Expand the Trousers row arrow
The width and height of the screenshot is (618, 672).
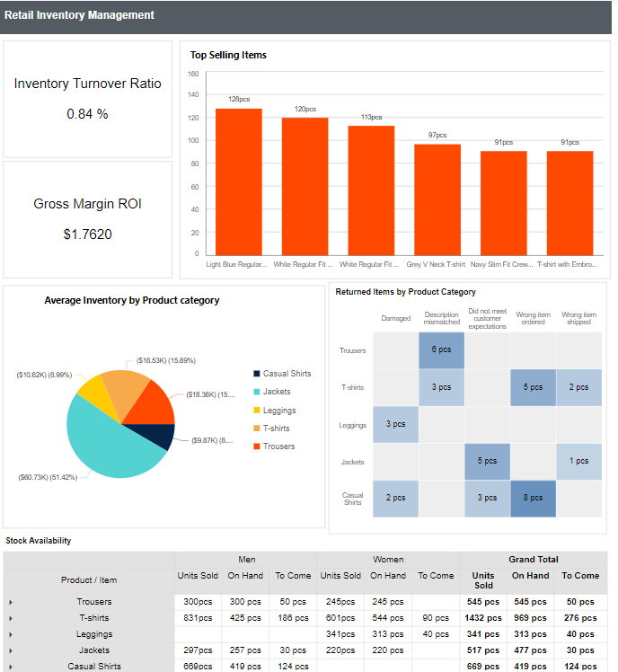11,602
